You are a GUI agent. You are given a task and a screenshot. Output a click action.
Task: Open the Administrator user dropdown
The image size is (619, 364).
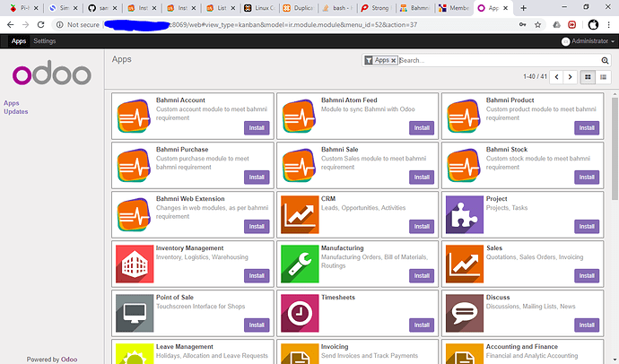coord(588,41)
